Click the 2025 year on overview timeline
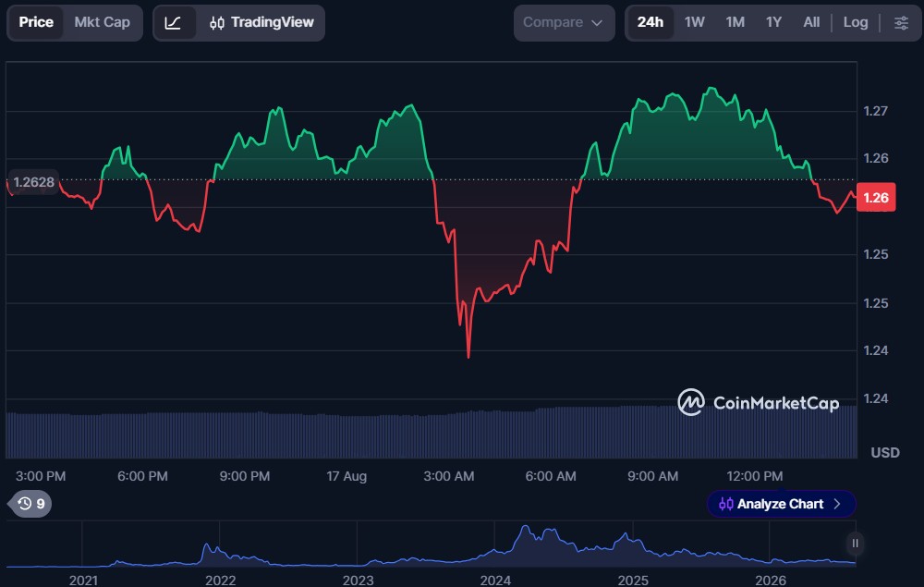Viewport: 924px width, 587px height. (633, 581)
